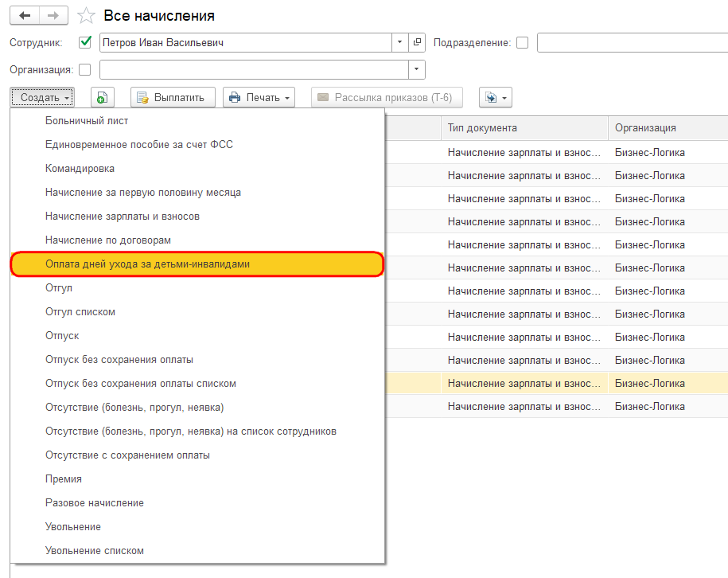Expand the Организация dropdown list
This screenshot has width=728, height=578.
[416, 70]
